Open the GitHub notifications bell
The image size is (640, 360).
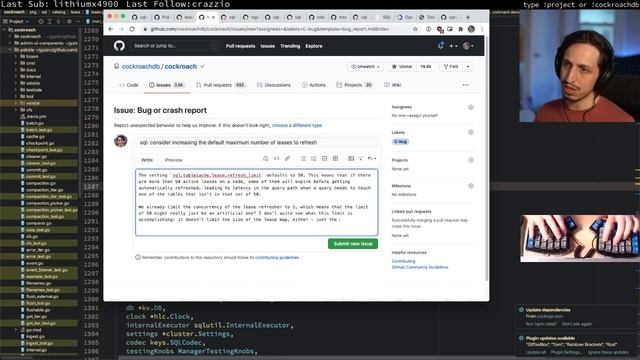pos(441,46)
